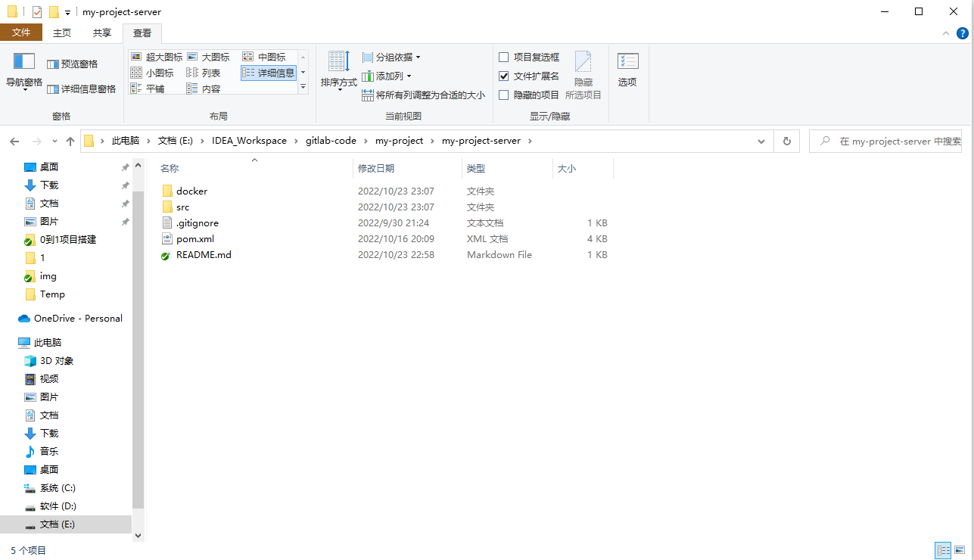974x560 pixels.
Task: Sort by Size (大小) column header
Action: (583, 168)
